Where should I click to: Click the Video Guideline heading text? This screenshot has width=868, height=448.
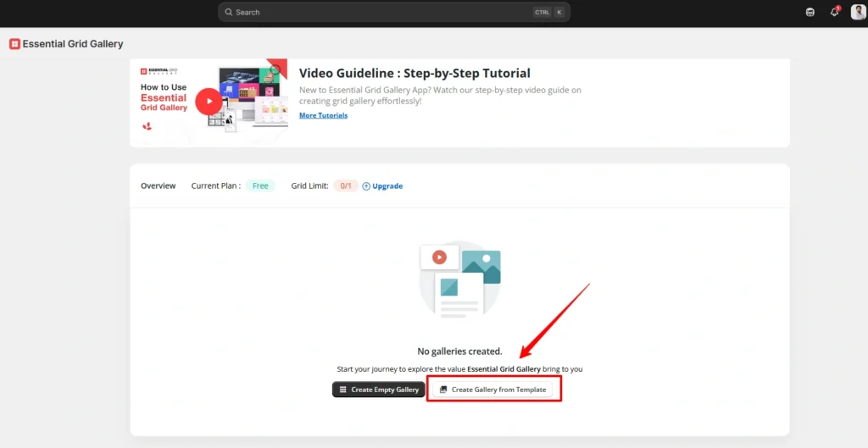(x=415, y=74)
